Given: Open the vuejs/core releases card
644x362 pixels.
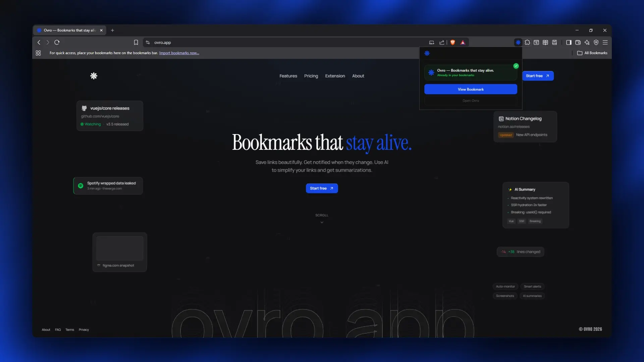Looking at the screenshot, I should click(x=110, y=116).
